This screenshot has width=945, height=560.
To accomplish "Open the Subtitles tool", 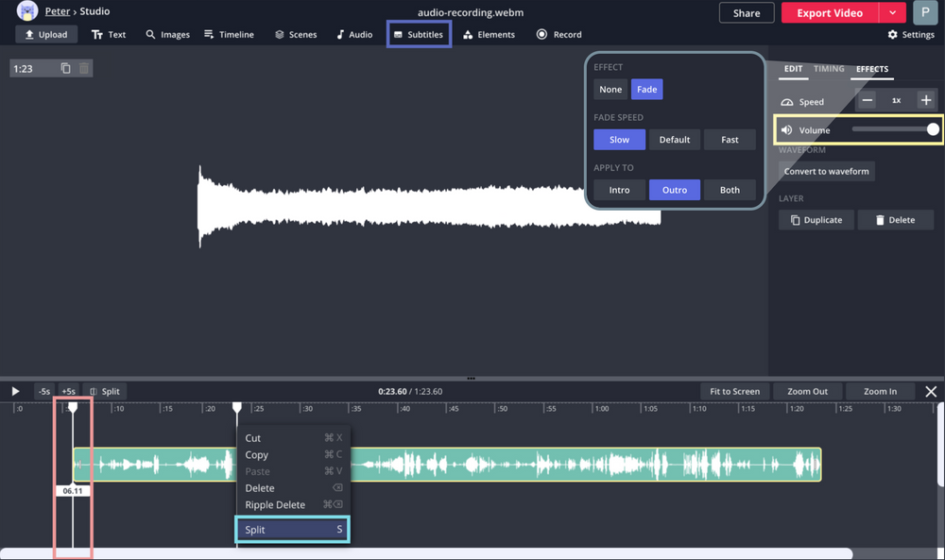I will [x=419, y=34].
